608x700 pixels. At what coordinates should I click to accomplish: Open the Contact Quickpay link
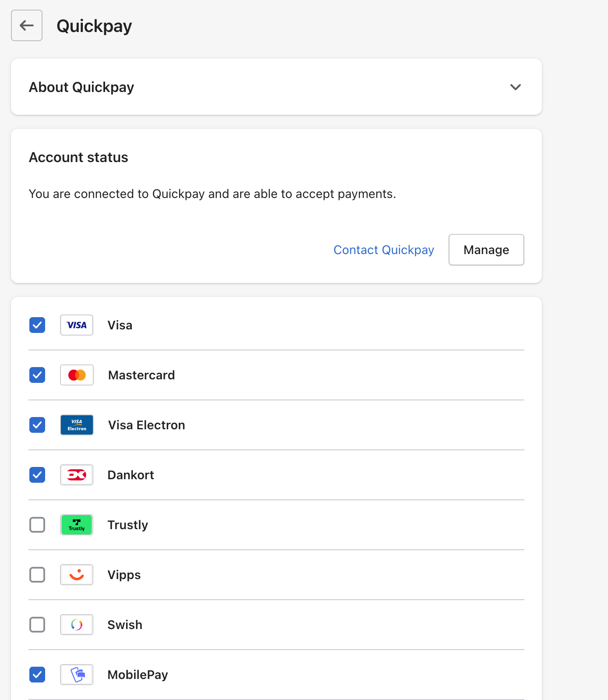[384, 250]
